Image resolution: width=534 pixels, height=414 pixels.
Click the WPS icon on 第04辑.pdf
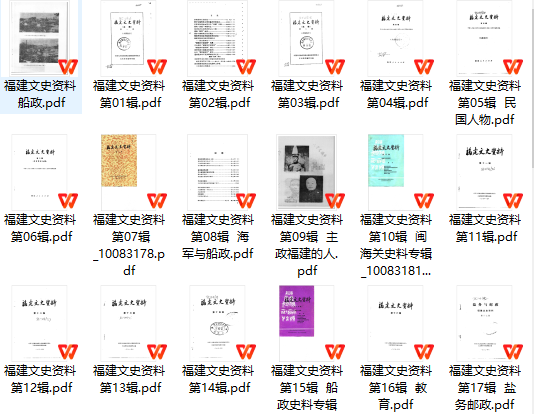point(424,67)
